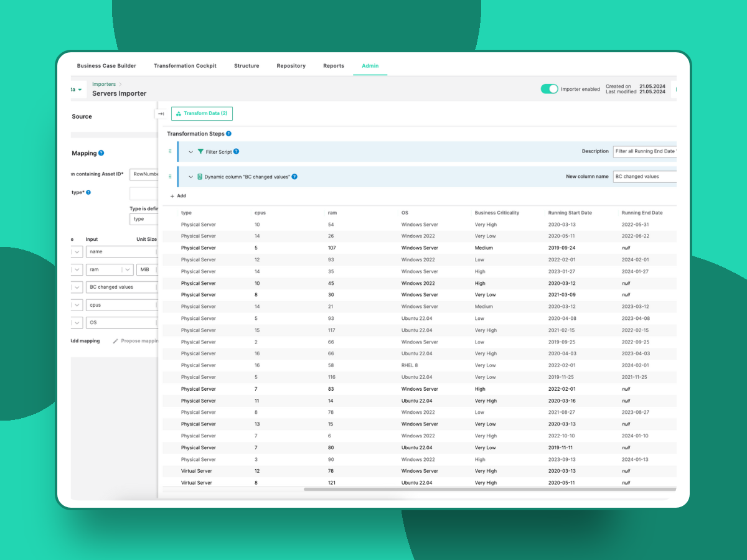Open the RowNumber Asset ID dropdown
This screenshot has height=560, width=747.
pos(144,175)
